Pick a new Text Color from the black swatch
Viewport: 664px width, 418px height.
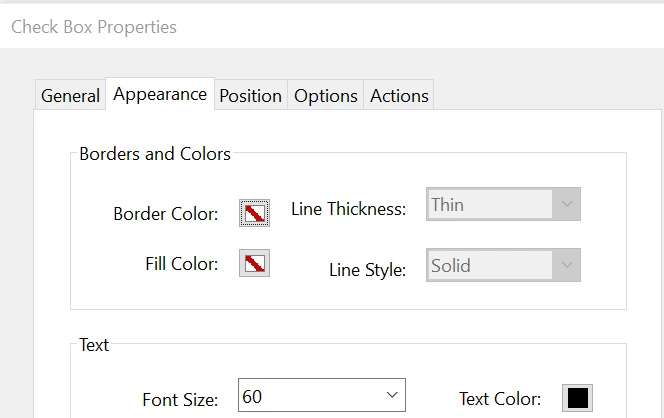(x=578, y=397)
